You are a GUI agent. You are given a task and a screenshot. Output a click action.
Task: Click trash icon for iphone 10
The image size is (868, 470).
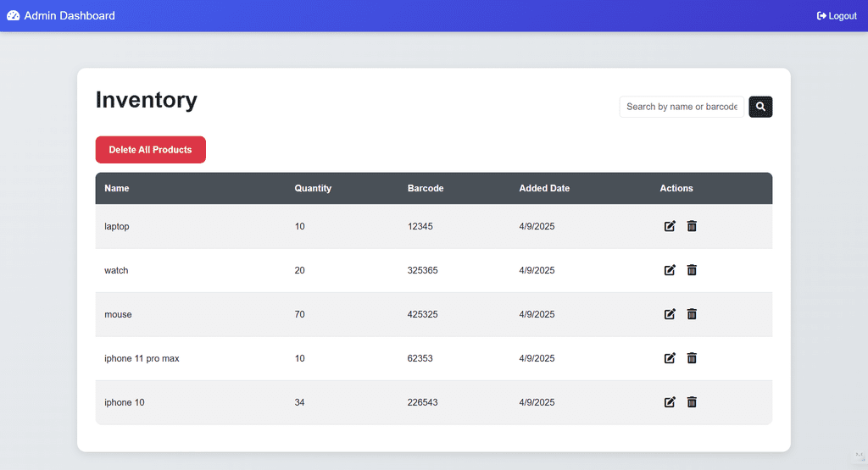[x=692, y=402]
